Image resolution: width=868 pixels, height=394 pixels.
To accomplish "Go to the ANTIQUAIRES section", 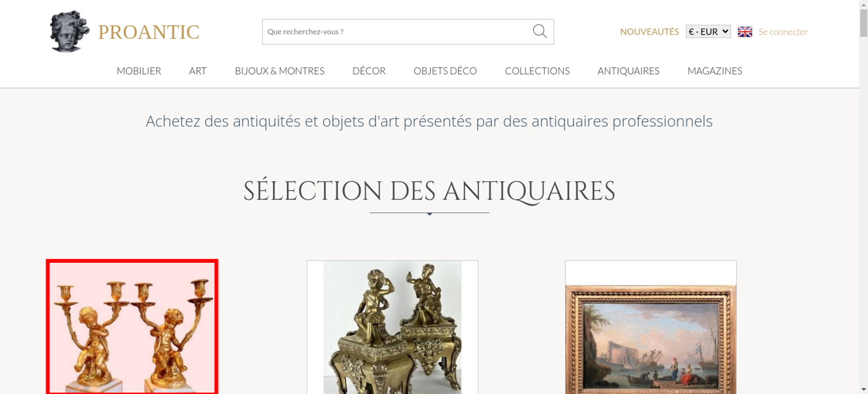I will coord(628,71).
